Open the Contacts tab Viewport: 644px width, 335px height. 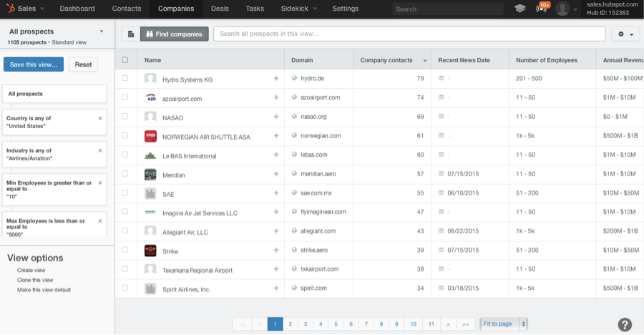127,9
